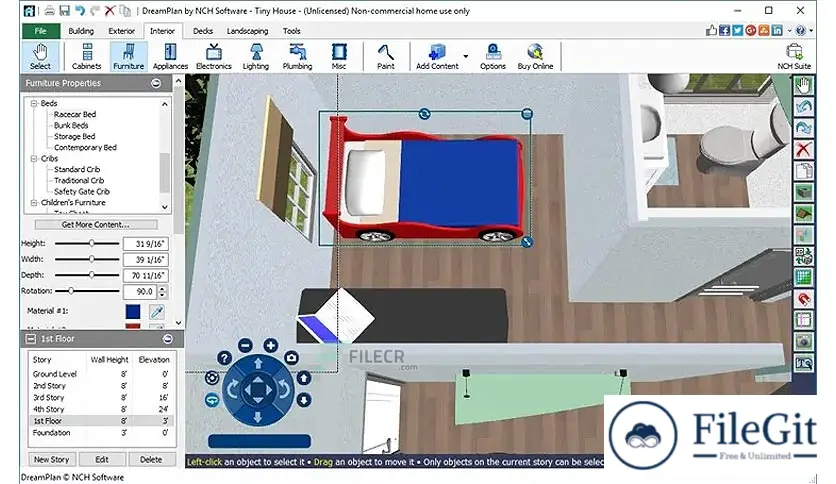The width and height of the screenshot is (836, 484).
Task: Collapse the Cribs tree node
Action: click(x=34, y=159)
